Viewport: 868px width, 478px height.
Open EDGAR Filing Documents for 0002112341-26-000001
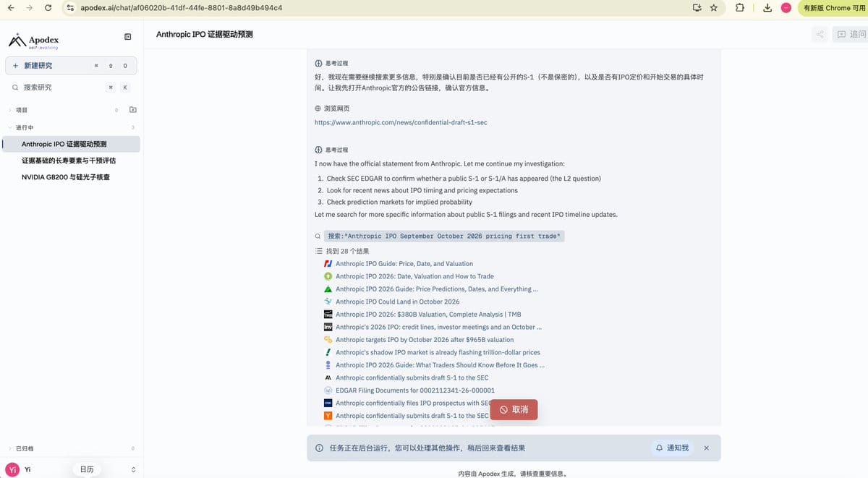pos(415,390)
